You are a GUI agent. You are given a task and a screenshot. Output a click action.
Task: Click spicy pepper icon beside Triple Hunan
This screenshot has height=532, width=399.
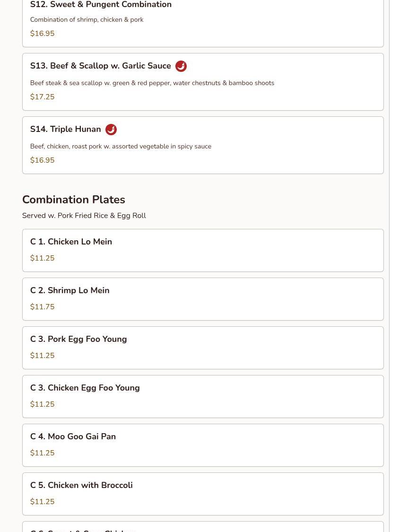click(111, 130)
